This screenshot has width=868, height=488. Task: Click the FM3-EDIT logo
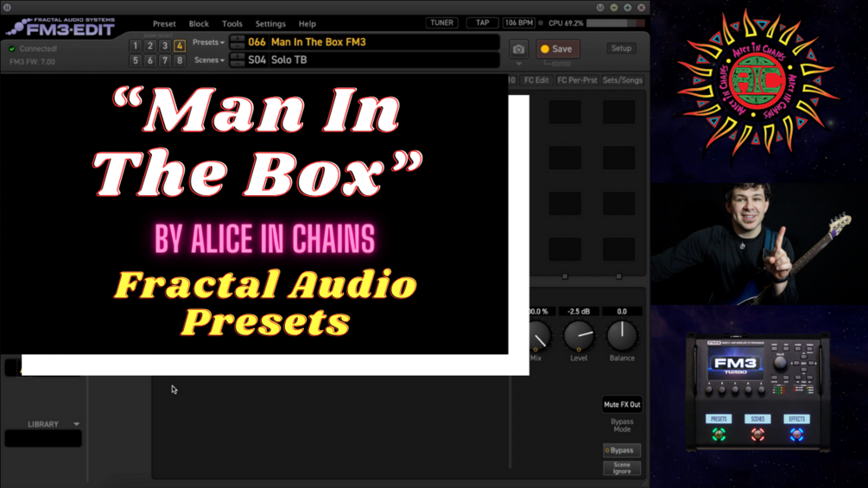click(x=62, y=27)
